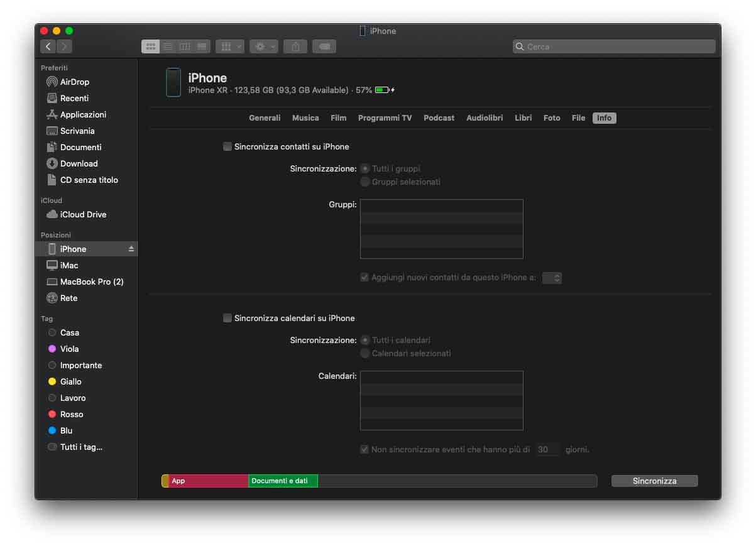
Task: Switch to list view in toolbar
Action: pyautogui.click(x=168, y=46)
